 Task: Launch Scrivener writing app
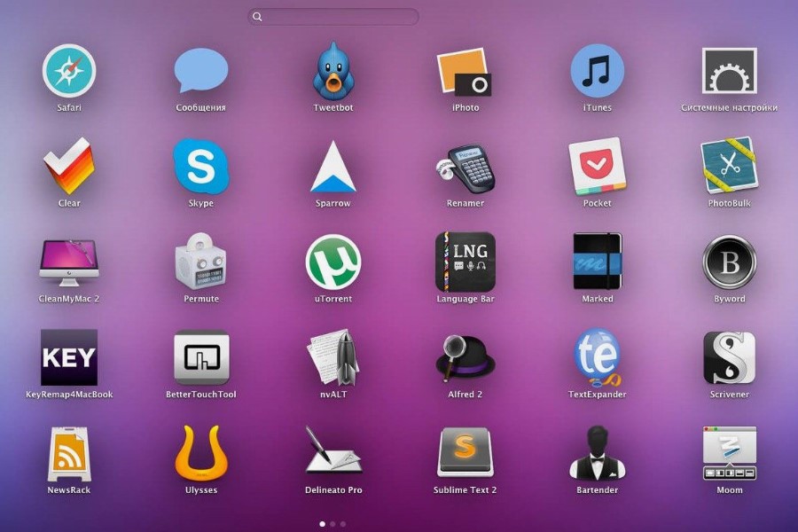coord(729,357)
